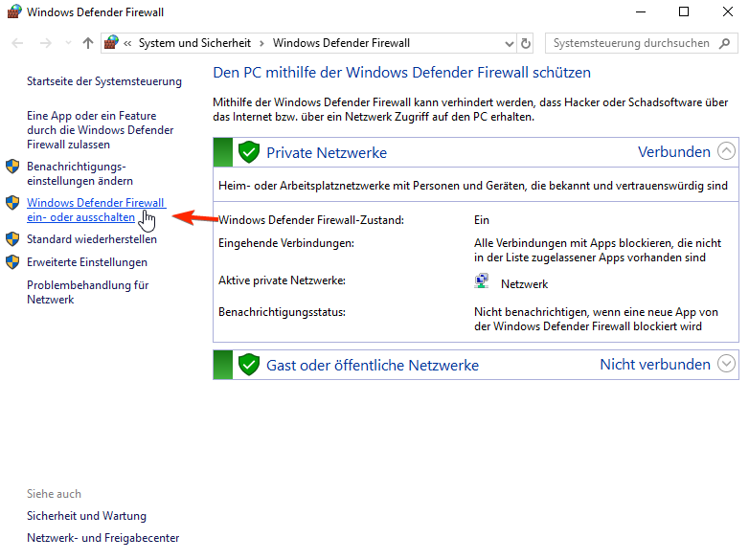
Task: Click the search magnifier icon
Action: click(x=725, y=43)
